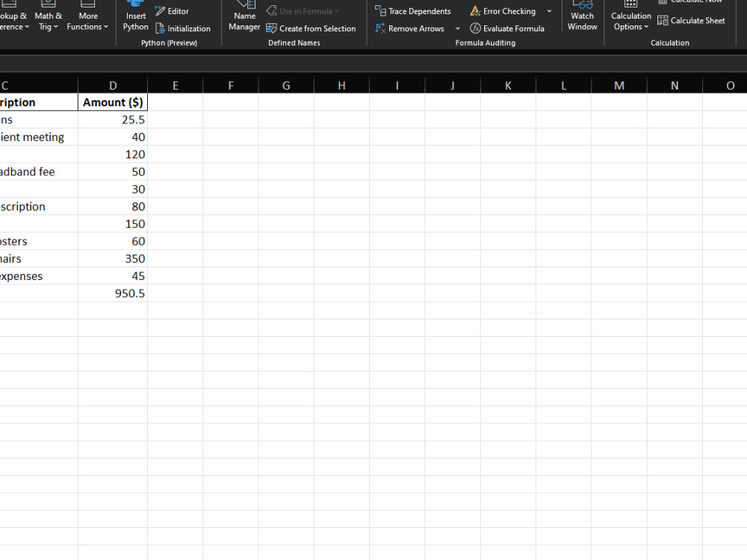Screen dimensions: 747x560
Task: Expand Remove Arrows dropdown arrow
Action: click(458, 28)
